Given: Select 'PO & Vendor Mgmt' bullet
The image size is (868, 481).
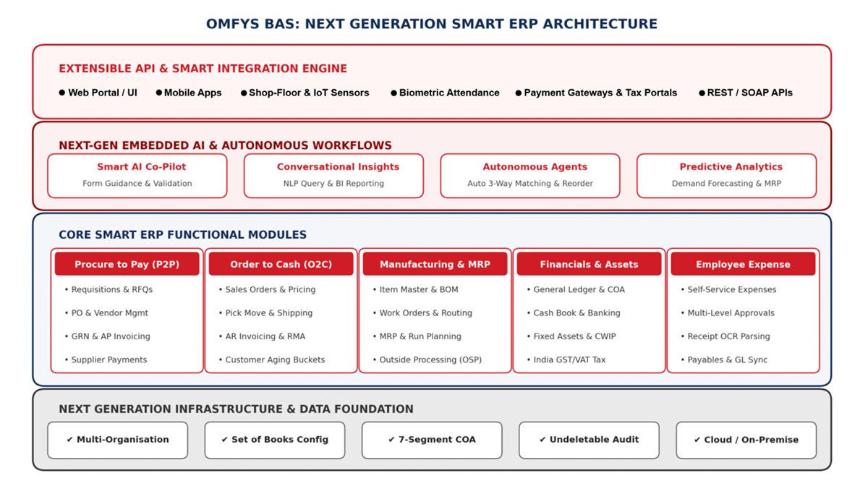Looking at the screenshot, I should point(106,313).
